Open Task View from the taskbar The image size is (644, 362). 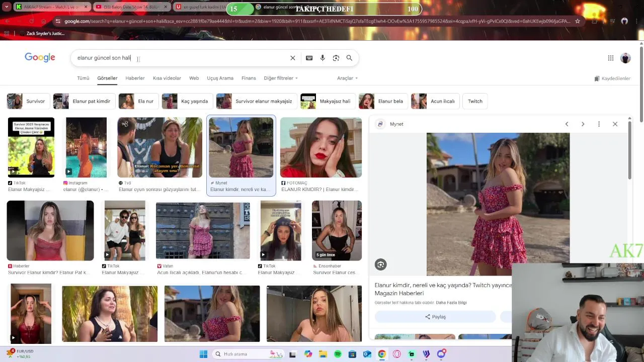tap(293, 354)
